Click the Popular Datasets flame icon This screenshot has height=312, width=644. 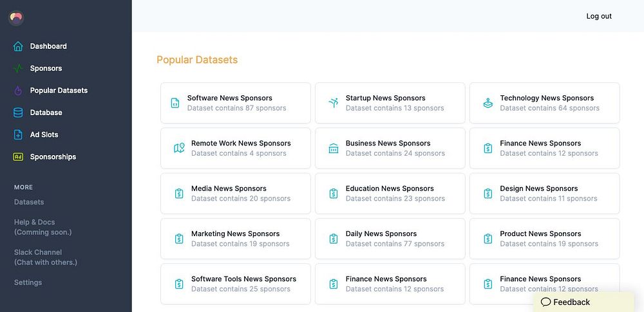click(x=18, y=91)
